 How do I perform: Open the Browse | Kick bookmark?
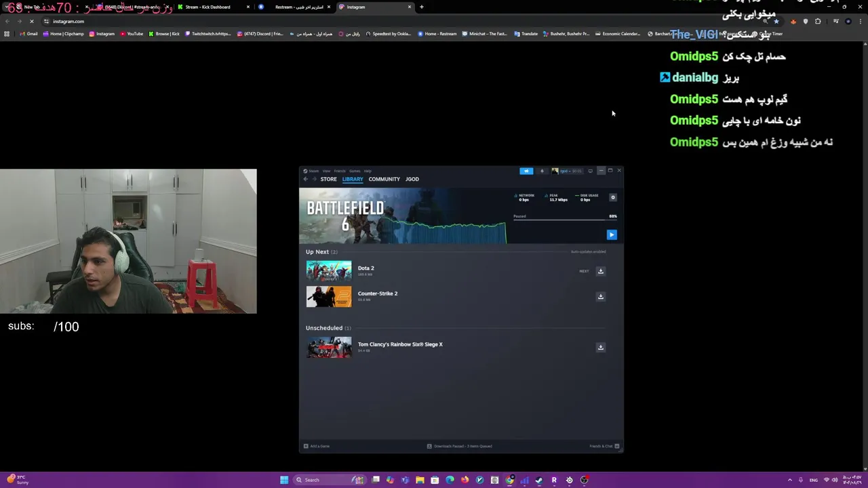(x=164, y=34)
